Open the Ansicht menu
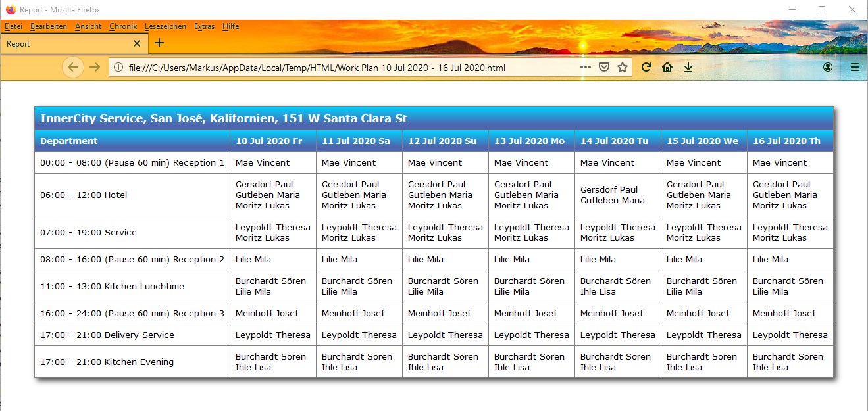 [88, 26]
